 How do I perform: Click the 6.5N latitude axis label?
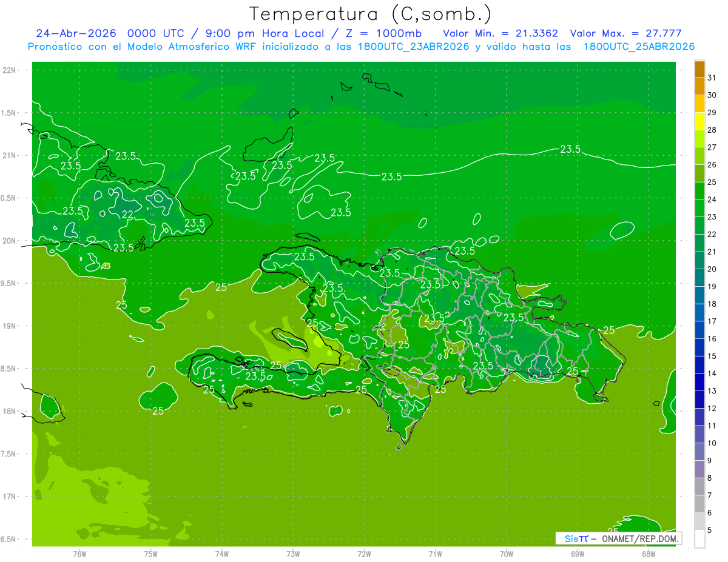pyautogui.click(x=10, y=539)
